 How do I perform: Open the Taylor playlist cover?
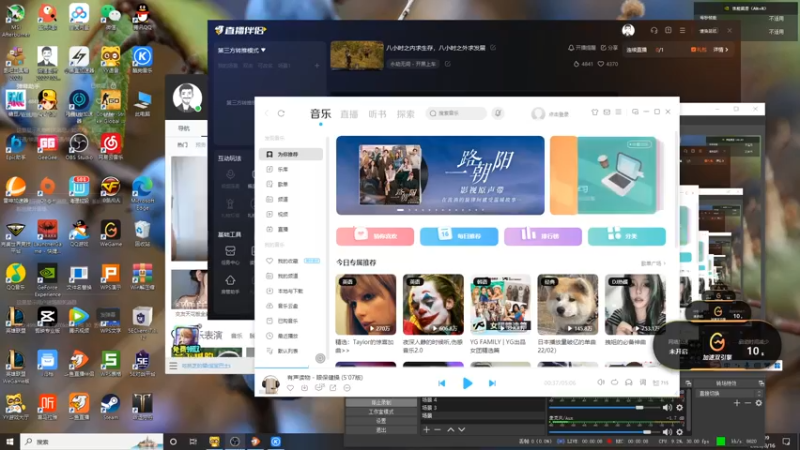365,305
